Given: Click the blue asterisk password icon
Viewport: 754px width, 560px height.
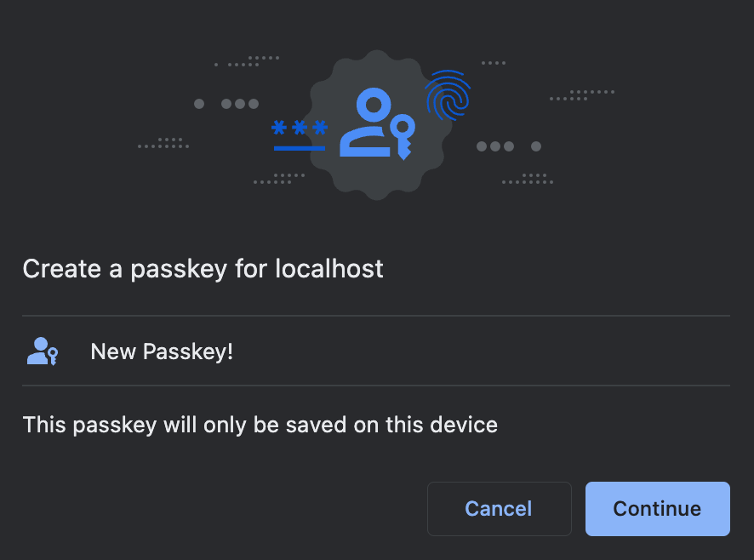Looking at the screenshot, I should tap(299, 128).
